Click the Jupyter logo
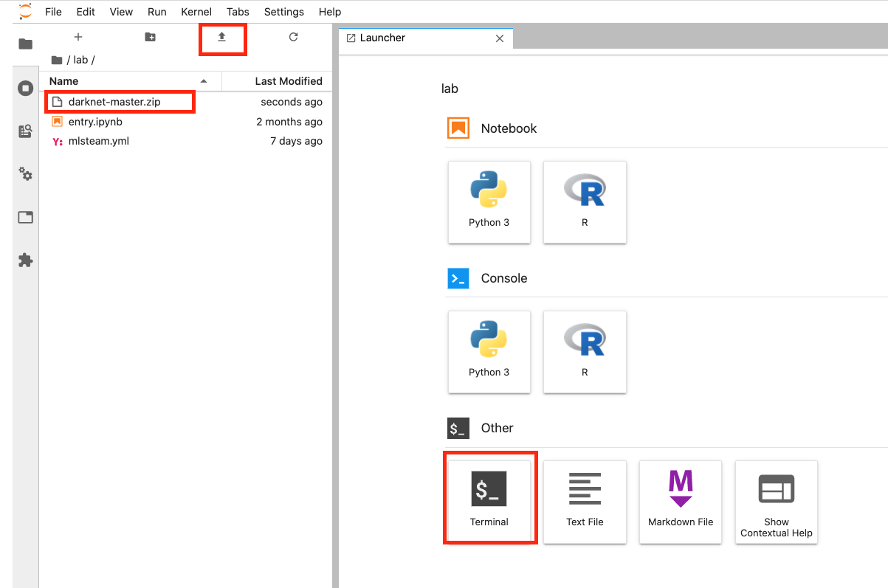 coord(26,11)
